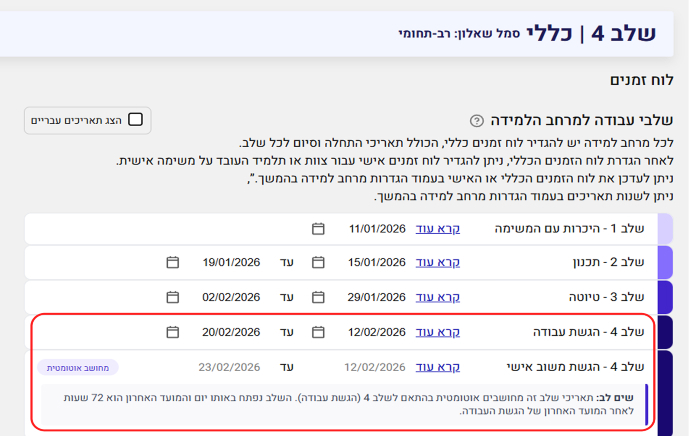This screenshot has width=689, height=436.
Task: Open calendar picker next to 02/02/2026
Action: 173,297
